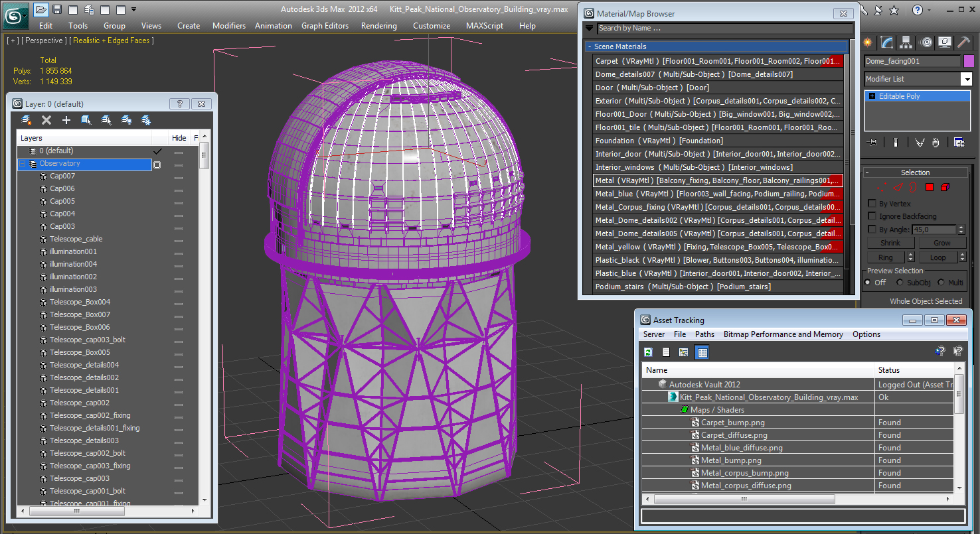Open the Modifiers menu
The height and width of the screenshot is (534, 980).
[x=229, y=26]
